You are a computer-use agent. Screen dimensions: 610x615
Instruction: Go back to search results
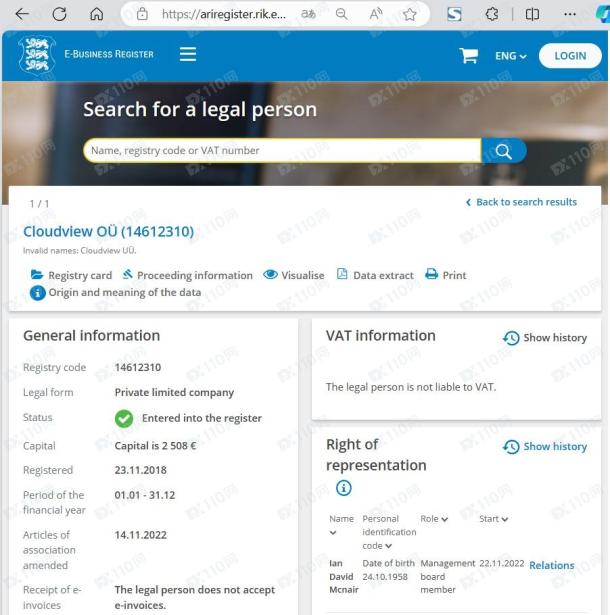[521, 202]
